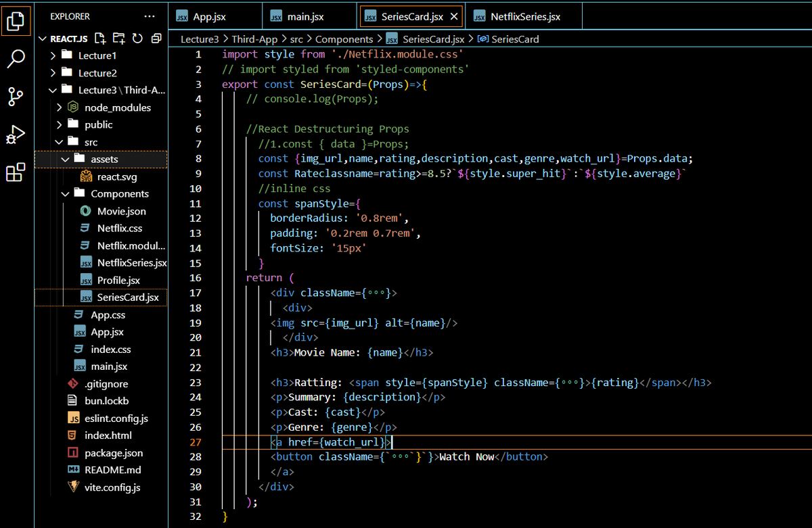Close the SeriesCard.jsx tab
The image size is (812, 528).
click(454, 16)
